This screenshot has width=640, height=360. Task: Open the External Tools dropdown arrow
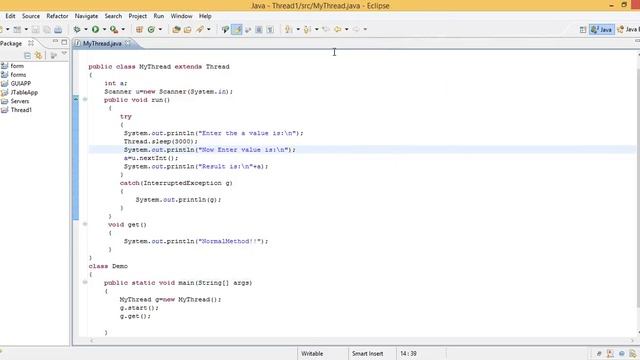123,29
